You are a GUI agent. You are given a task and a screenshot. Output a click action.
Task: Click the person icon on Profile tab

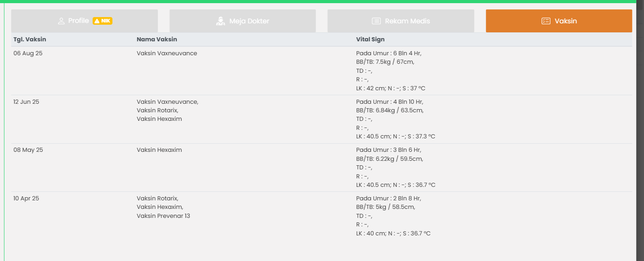click(x=62, y=21)
